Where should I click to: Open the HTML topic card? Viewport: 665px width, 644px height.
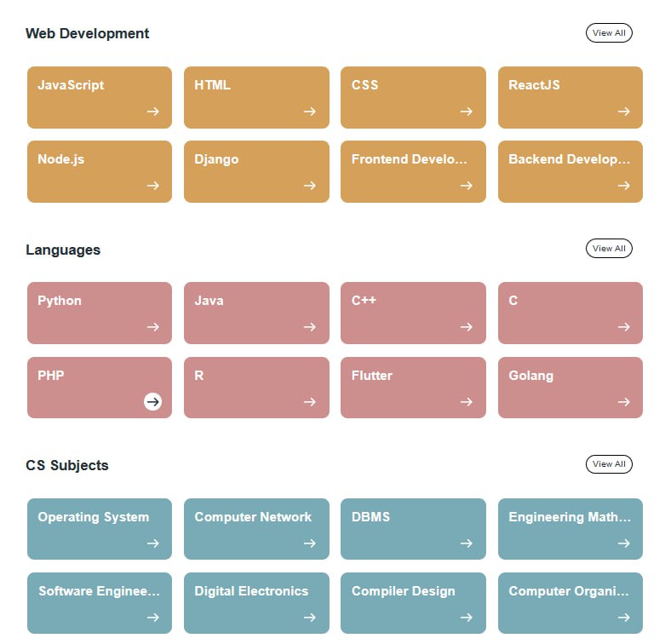[255, 97]
